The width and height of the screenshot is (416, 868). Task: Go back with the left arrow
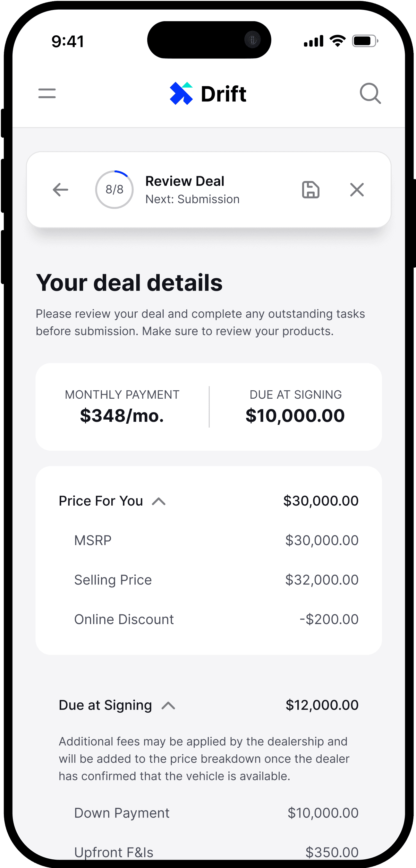tap(61, 189)
